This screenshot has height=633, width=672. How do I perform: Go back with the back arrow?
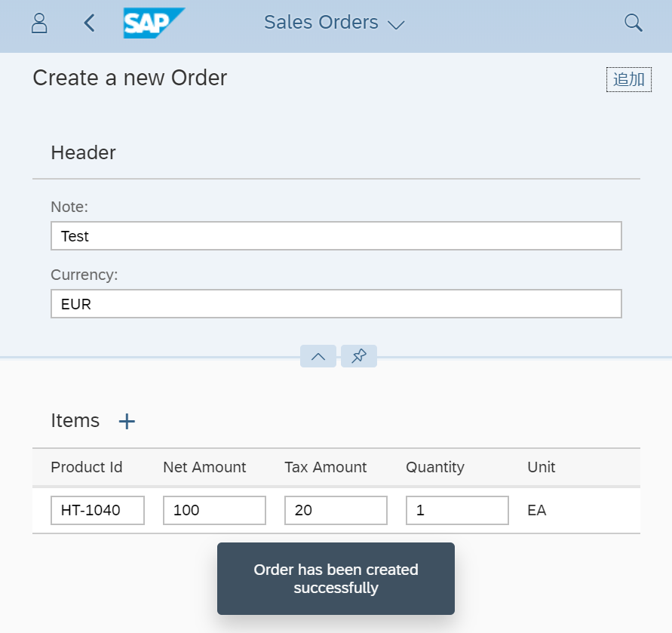point(89,23)
